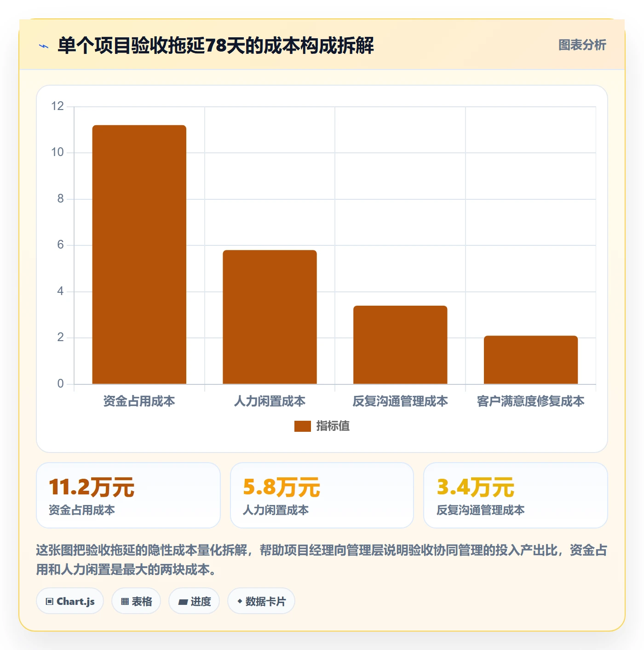Click the description paragraph starting with 这张图把验收拖延

click(322, 560)
